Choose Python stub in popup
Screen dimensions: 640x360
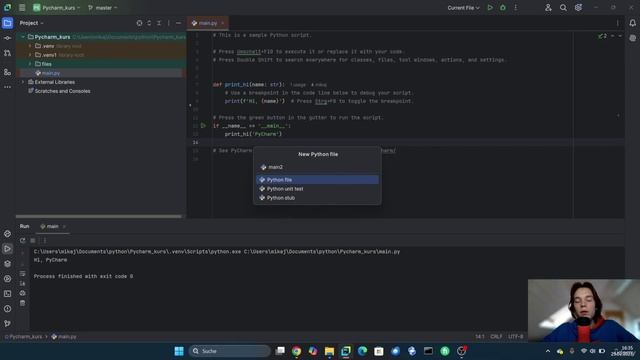coord(318,198)
